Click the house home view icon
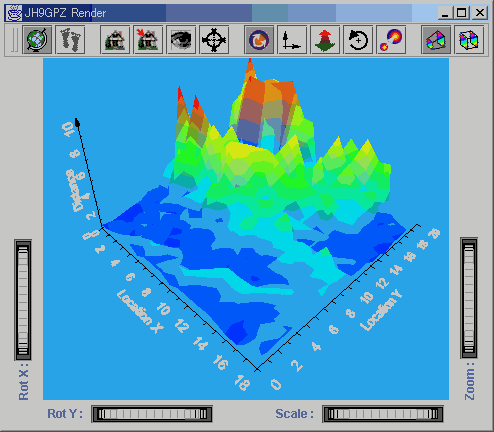The height and width of the screenshot is (432, 494). pos(115,40)
